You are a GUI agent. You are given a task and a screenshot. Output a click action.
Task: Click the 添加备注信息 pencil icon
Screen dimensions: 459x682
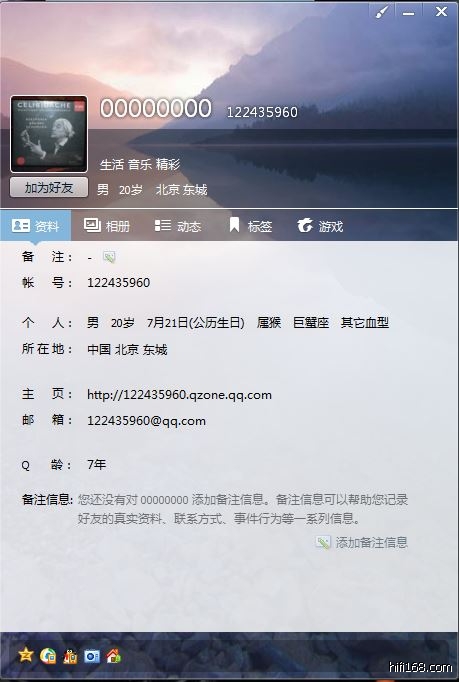[x=323, y=542]
